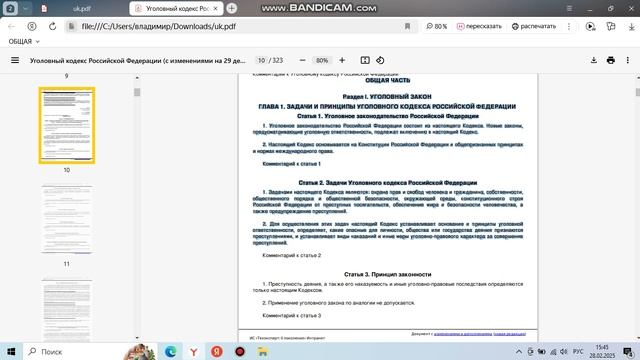640x360 pixels.
Task: Show hidden system tray icons
Action: [x=519, y=351]
